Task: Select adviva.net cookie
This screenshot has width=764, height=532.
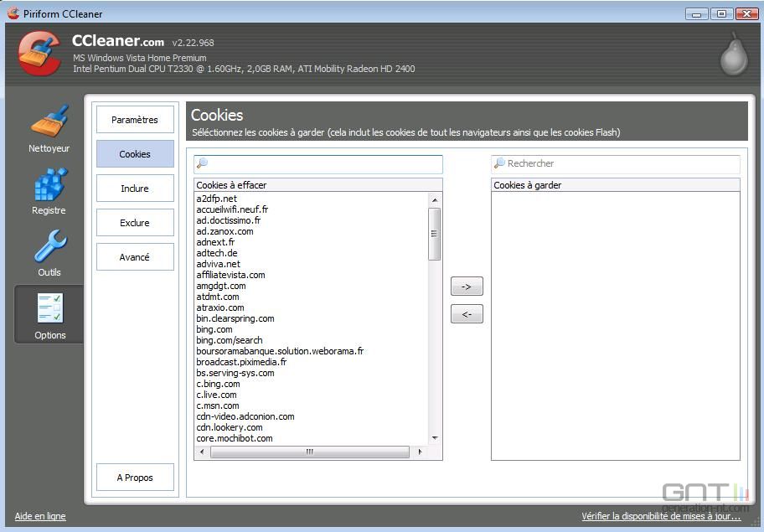Action: click(x=219, y=264)
